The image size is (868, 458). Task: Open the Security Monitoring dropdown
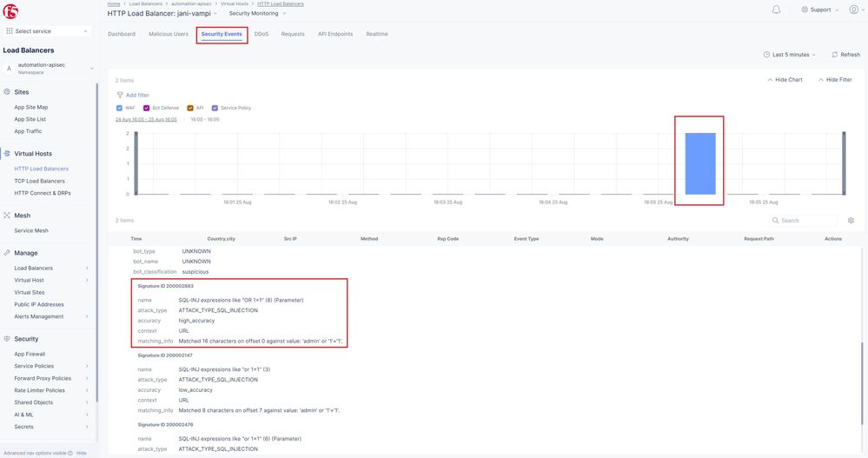(256, 13)
